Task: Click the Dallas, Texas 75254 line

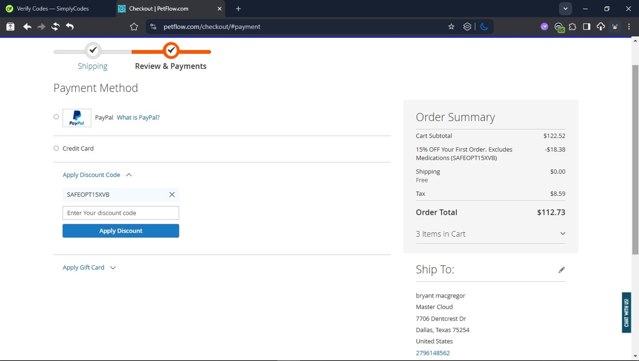Action: coord(443,330)
